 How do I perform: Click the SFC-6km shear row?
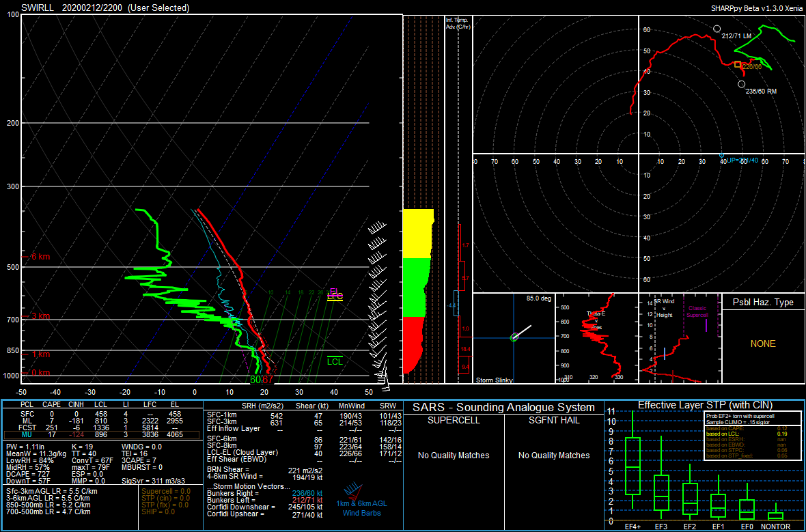(x=305, y=440)
